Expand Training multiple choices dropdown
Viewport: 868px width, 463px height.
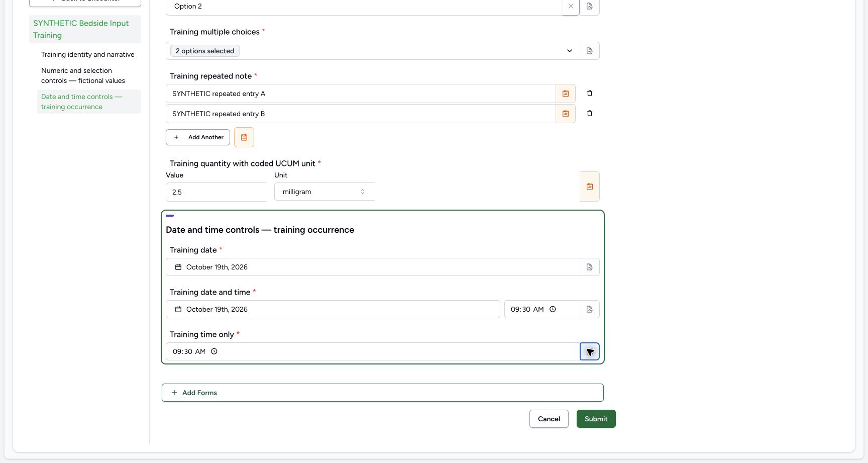(570, 51)
